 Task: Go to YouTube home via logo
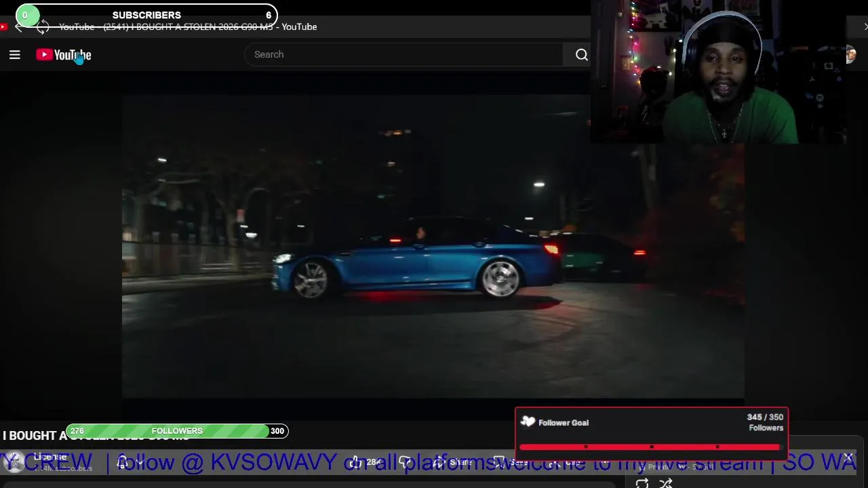point(64,55)
